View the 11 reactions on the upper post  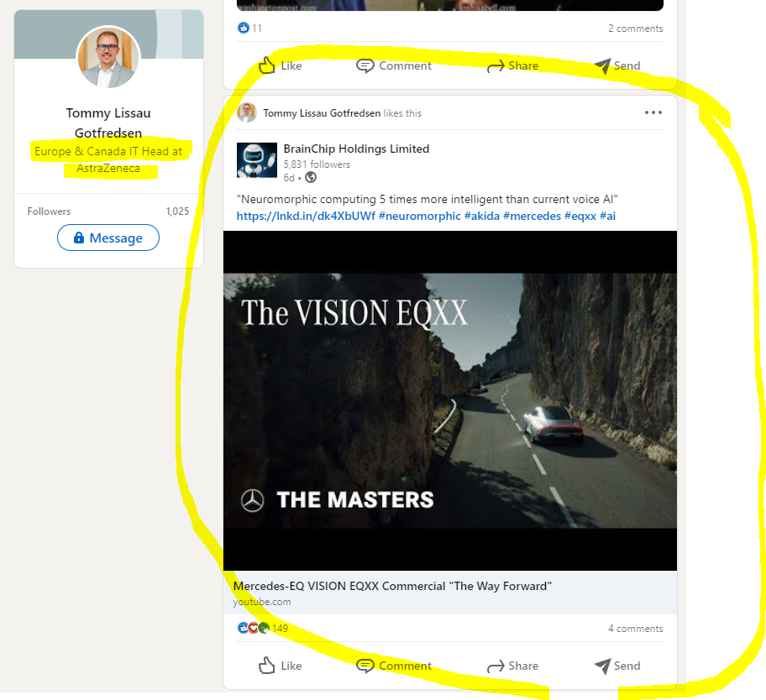[249, 28]
